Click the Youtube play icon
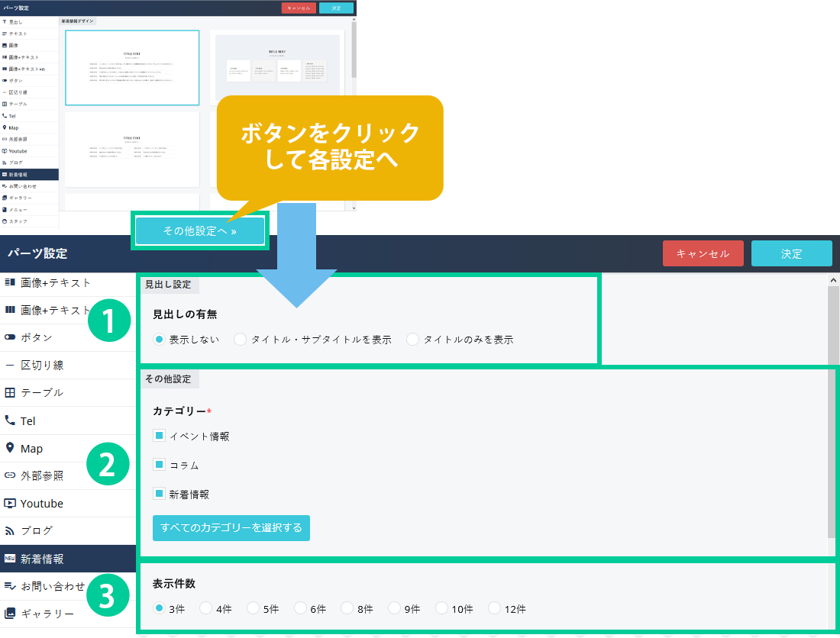 pyautogui.click(x=10, y=504)
